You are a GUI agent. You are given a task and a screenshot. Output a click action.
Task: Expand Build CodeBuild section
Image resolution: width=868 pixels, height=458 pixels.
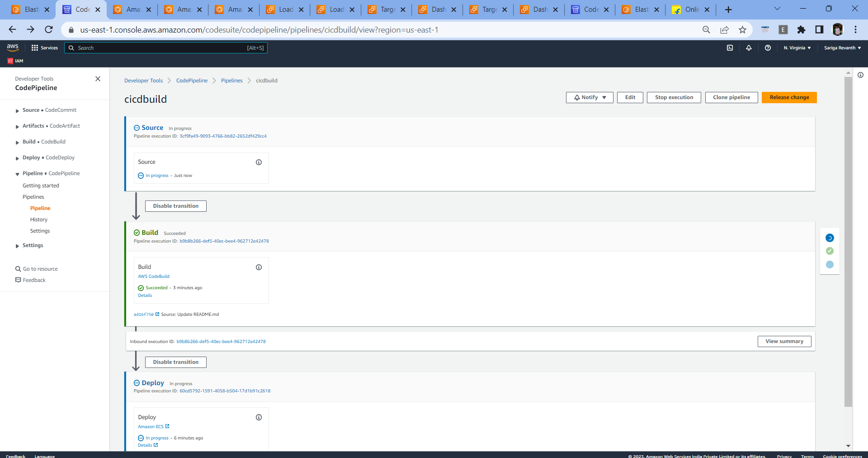17,142
